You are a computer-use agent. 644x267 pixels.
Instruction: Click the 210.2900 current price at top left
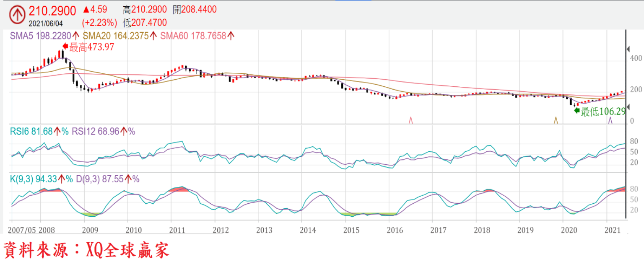tap(52, 11)
